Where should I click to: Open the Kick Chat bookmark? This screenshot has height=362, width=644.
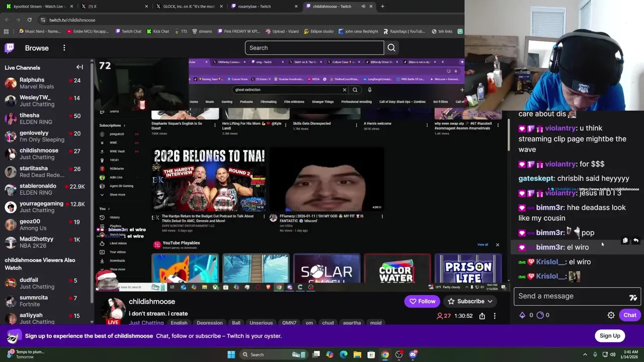coord(158,31)
